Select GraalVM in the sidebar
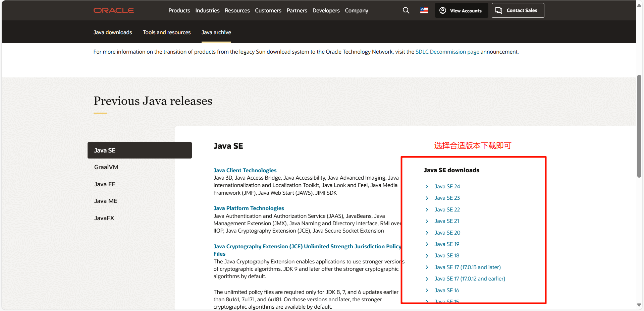The image size is (644, 311). point(106,167)
